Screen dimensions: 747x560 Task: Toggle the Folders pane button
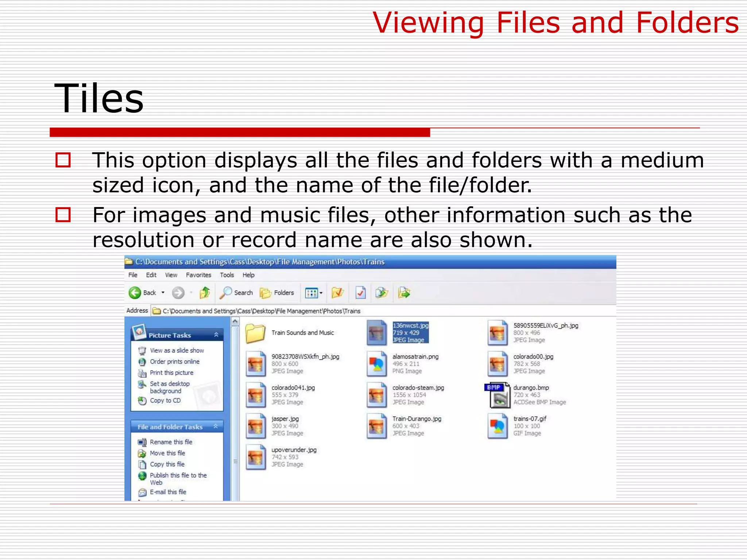(277, 293)
